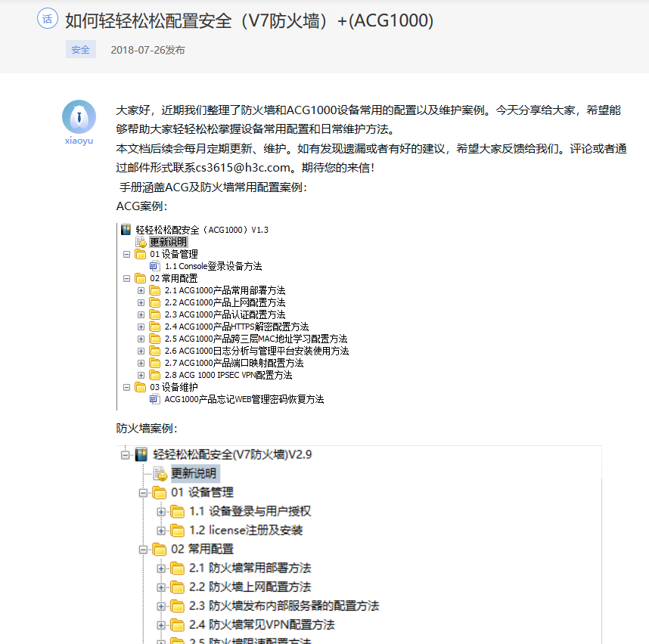Image resolution: width=649 pixels, height=644 pixels.
Task: Open the 安全 category tag
Action: click(81, 50)
